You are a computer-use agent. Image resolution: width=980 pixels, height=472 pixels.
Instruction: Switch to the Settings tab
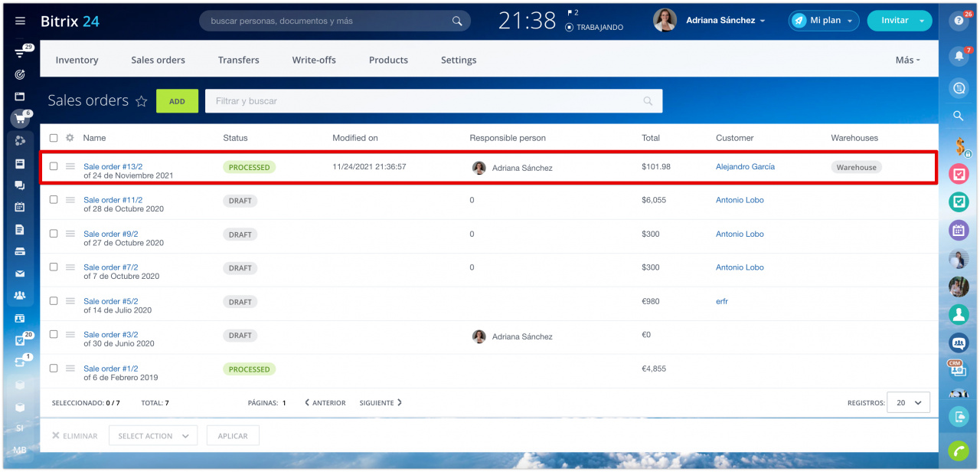[x=459, y=60]
